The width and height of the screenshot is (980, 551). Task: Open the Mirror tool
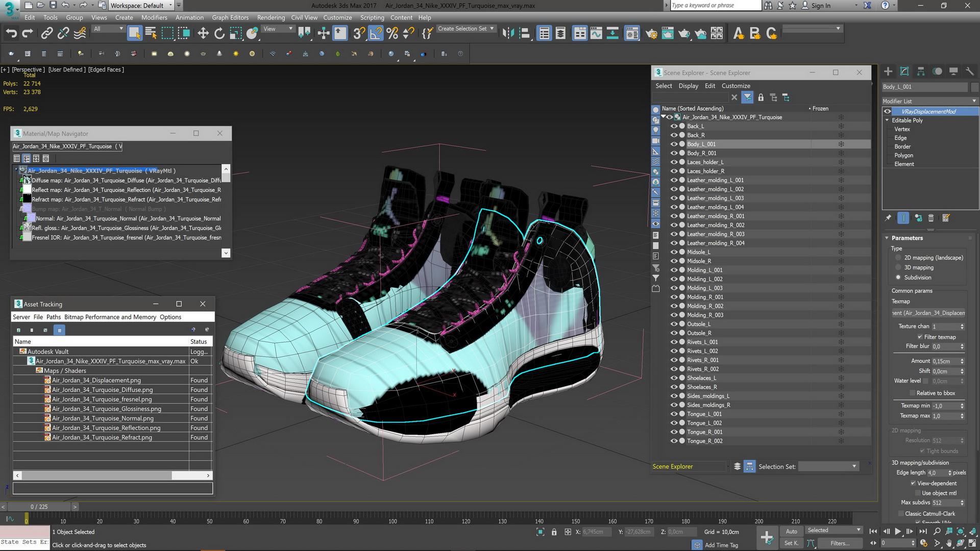508,34
